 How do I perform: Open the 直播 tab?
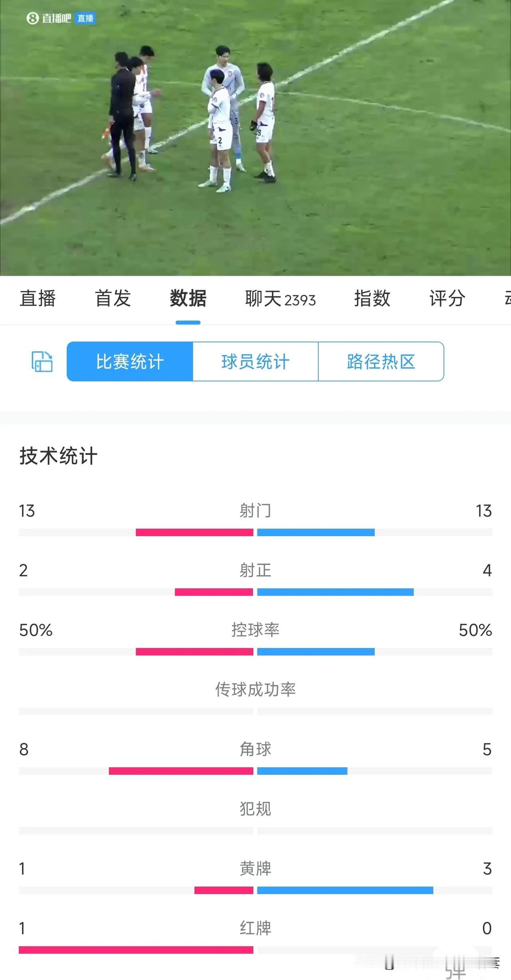point(38,298)
